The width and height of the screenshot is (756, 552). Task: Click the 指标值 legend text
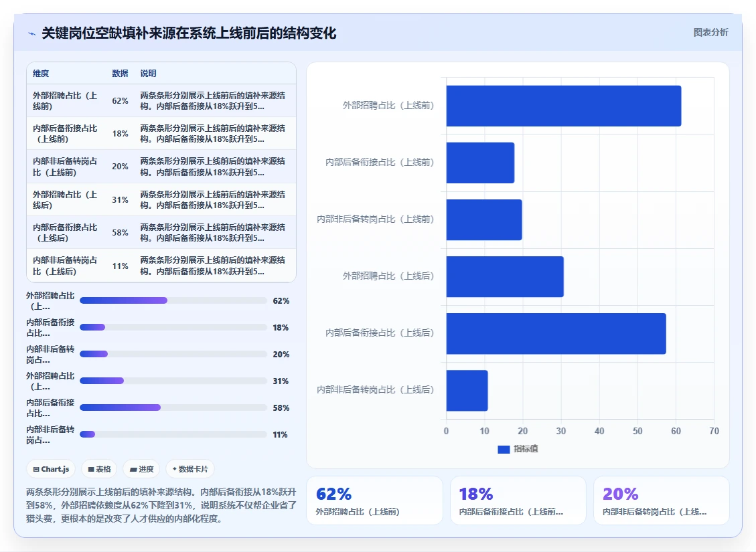click(x=526, y=449)
